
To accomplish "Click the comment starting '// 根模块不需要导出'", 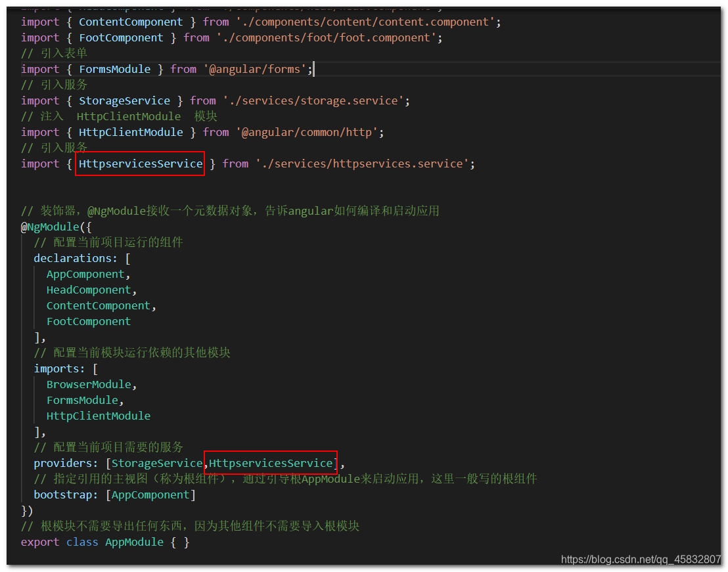I will 190,526.
